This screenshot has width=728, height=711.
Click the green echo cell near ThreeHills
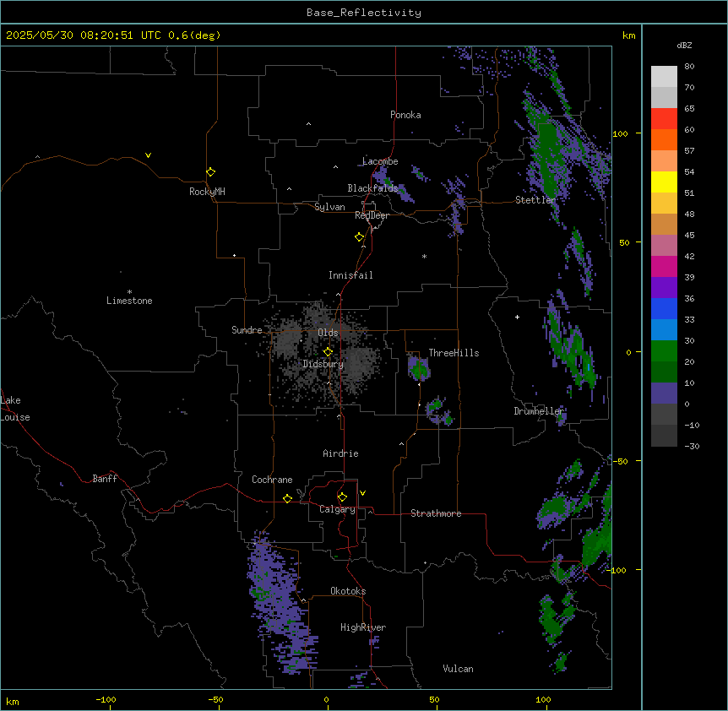point(419,369)
